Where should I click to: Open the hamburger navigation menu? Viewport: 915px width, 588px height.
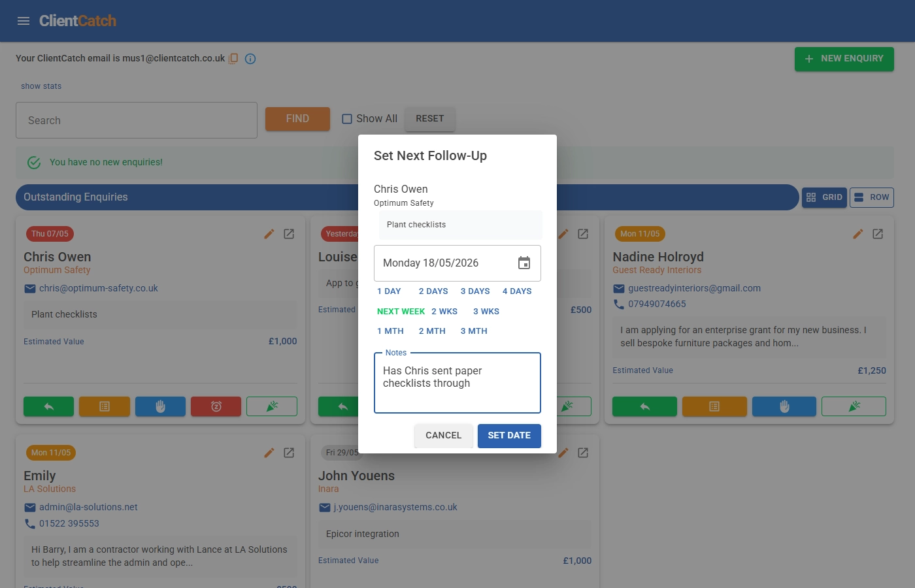(x=24, y=21)
